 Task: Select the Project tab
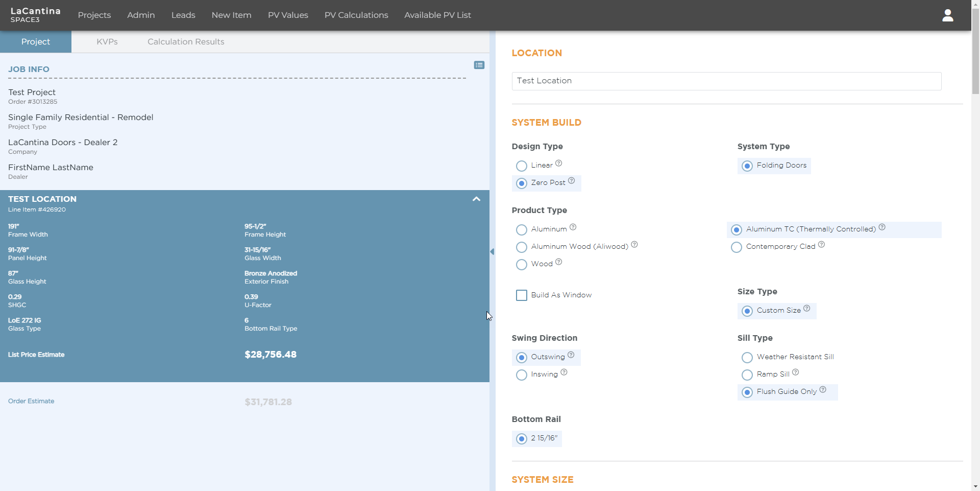point(36,42)
